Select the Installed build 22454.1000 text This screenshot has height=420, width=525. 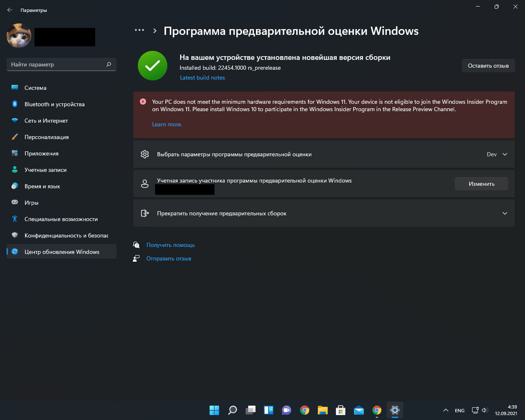pyautogui.click(x=230, y=68)
